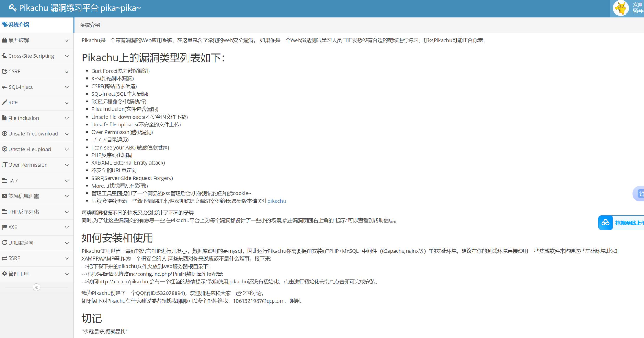
Task: Expand the RCE chevron arrow
Action: tap(67, 103)
